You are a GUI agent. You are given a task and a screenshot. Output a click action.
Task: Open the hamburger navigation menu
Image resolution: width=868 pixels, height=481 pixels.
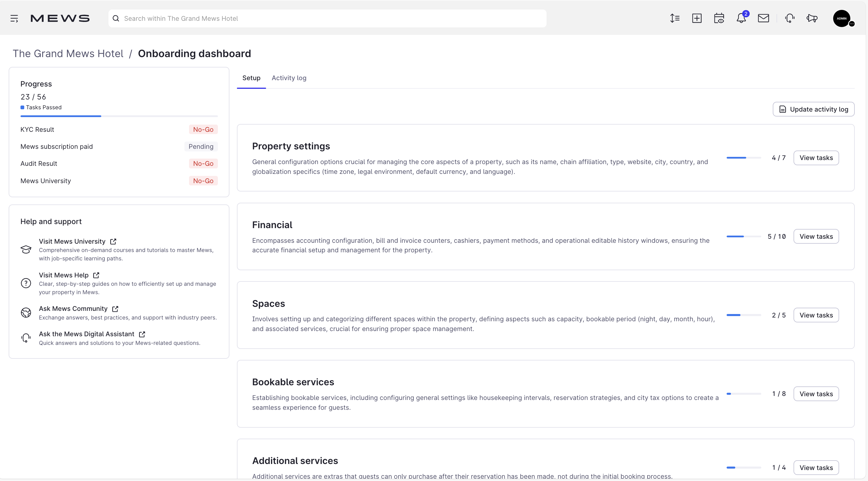pos(14,18)
